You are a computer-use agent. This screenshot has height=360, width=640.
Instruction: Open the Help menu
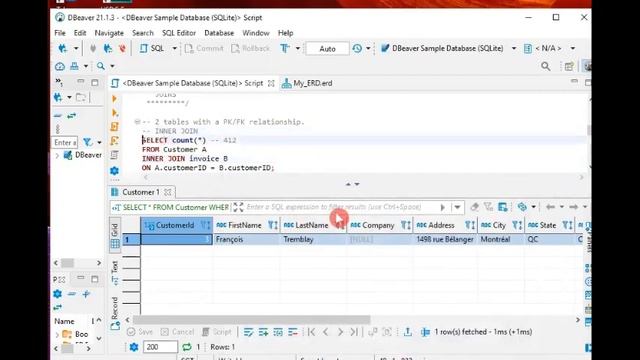(x=285, y=33)
